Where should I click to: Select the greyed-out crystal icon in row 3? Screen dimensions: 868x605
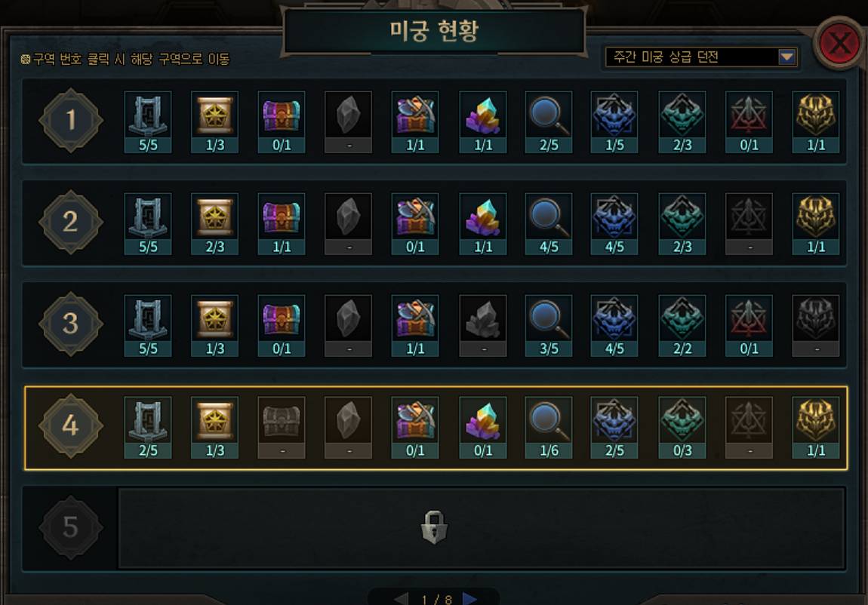[483, 325]
